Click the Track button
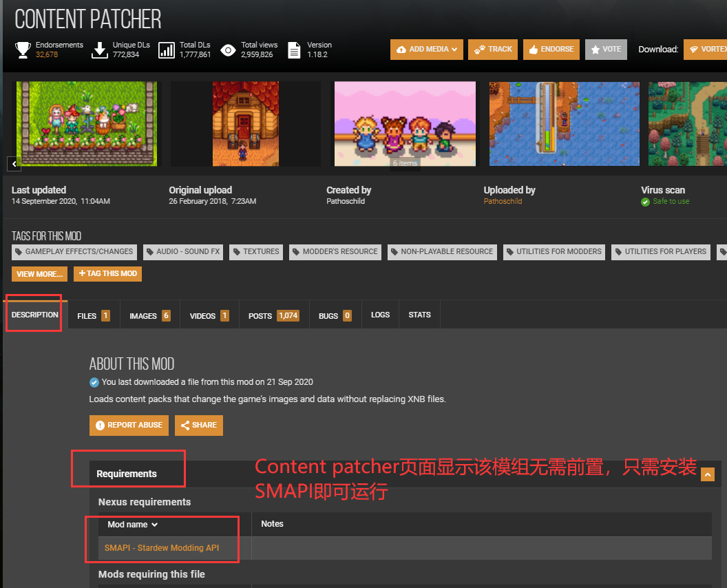This screenshot has width=727, height=588. (x=493, y=49)
